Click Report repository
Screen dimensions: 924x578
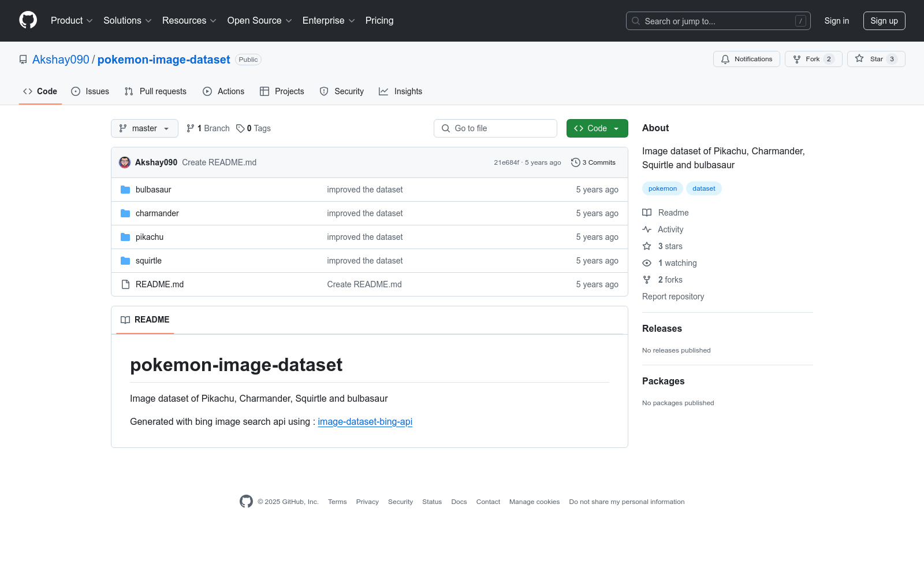click(673, 297)
